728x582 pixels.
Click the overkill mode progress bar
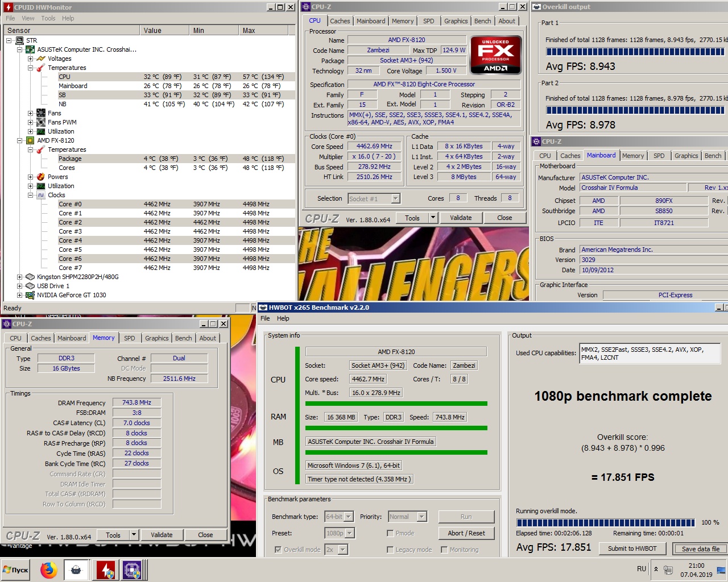click(606, 522)
